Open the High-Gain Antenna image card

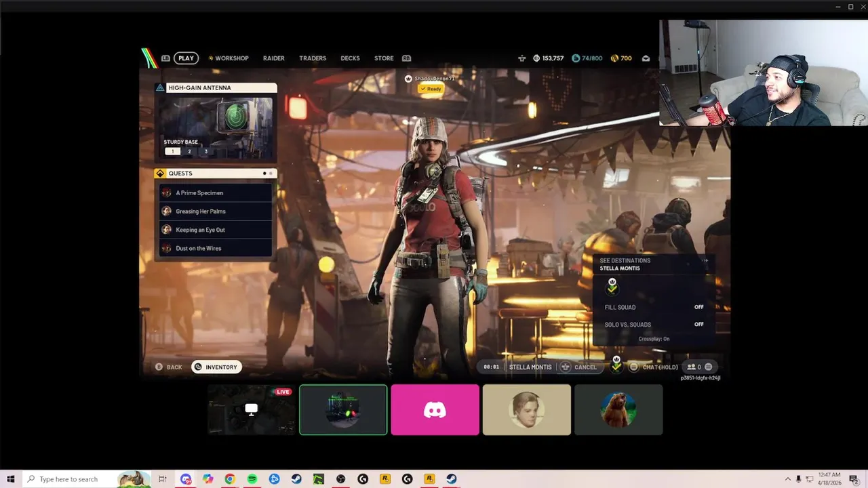click(216, 127)
